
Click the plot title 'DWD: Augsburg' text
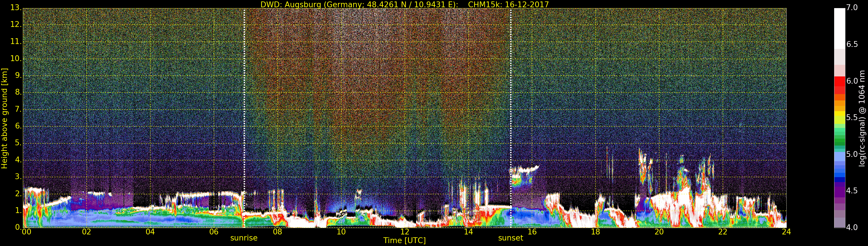291,4
